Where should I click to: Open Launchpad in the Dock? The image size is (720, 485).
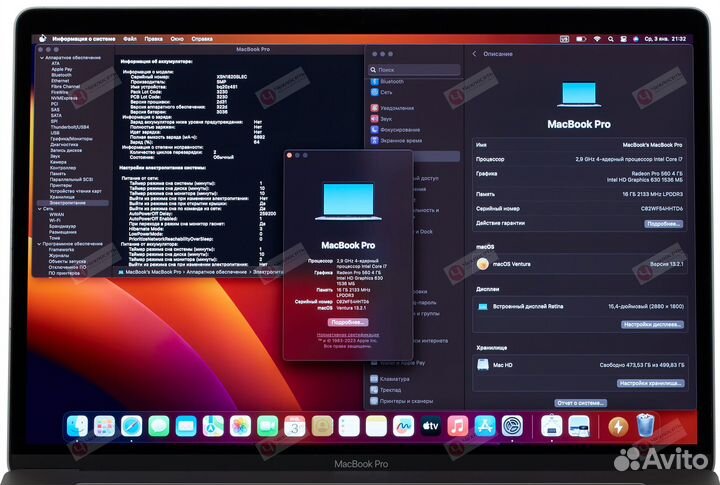tap(105, 426)
